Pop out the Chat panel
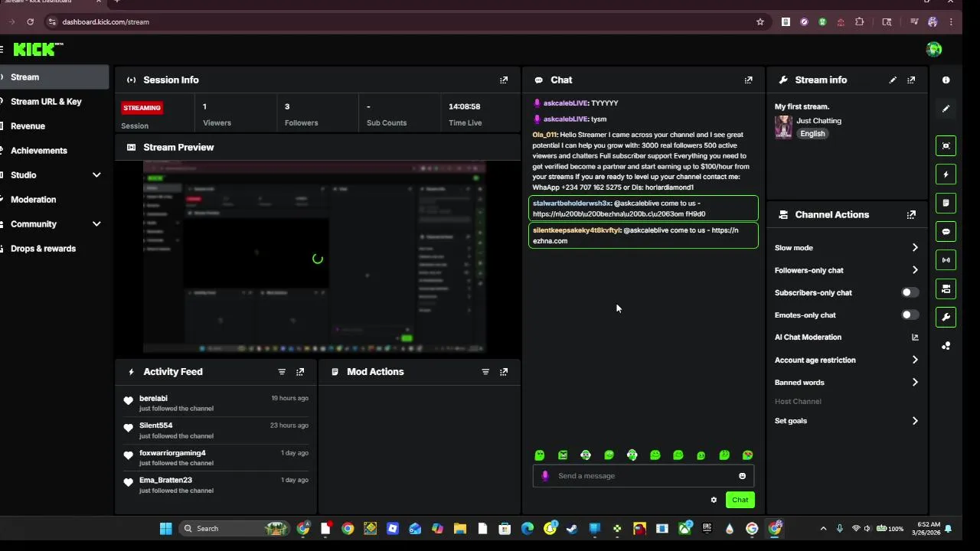Viewport: 980px width, 551px height. tap(749, 80)
